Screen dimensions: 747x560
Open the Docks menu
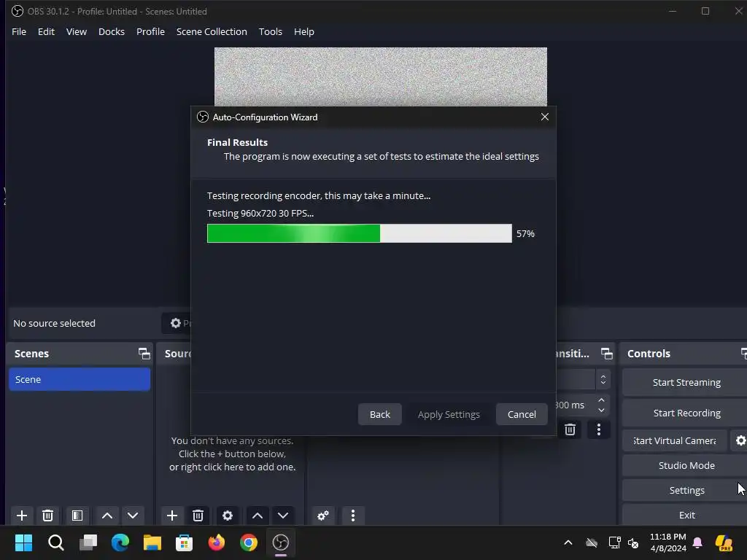[x=112, y=31]
